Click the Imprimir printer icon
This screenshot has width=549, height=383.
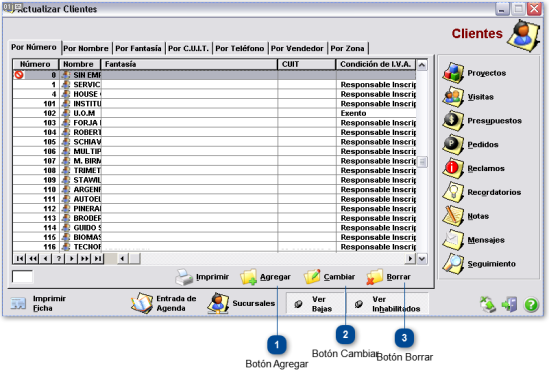click(x=184, y=277)
